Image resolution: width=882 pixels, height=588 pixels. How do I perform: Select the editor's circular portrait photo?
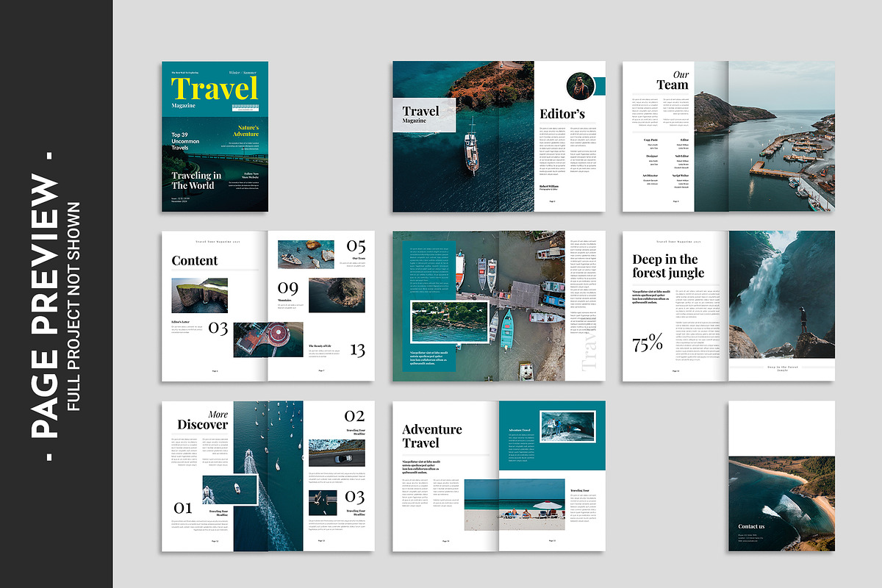[580, 86]
